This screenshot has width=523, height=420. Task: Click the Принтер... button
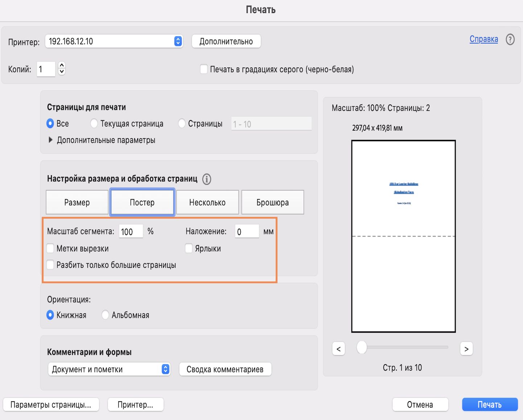click(135, 405)
